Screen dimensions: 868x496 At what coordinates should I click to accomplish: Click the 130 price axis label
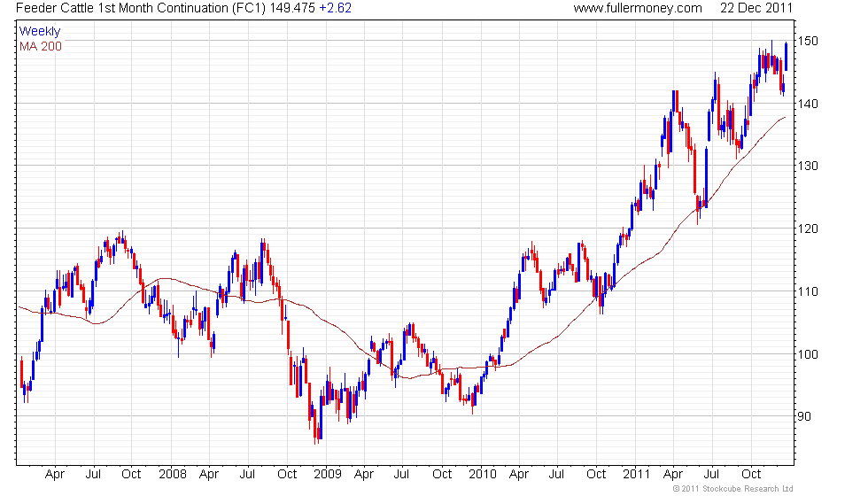pyautogui.click(x=808, y=166)
